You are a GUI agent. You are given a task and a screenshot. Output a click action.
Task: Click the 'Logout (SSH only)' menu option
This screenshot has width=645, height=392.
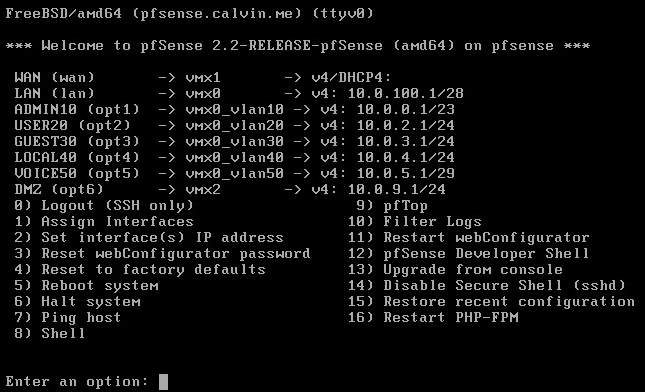104,206
